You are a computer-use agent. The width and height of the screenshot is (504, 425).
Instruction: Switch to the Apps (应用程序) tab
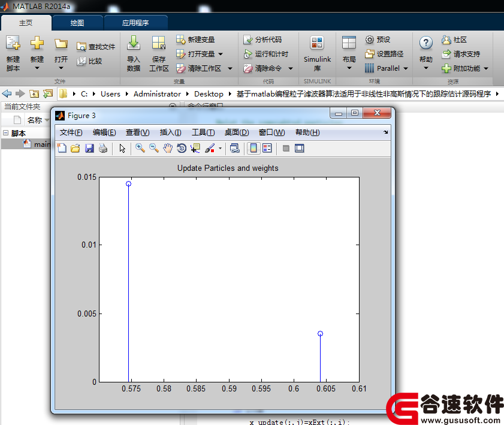pyautogui.click(x=135, y=23)
